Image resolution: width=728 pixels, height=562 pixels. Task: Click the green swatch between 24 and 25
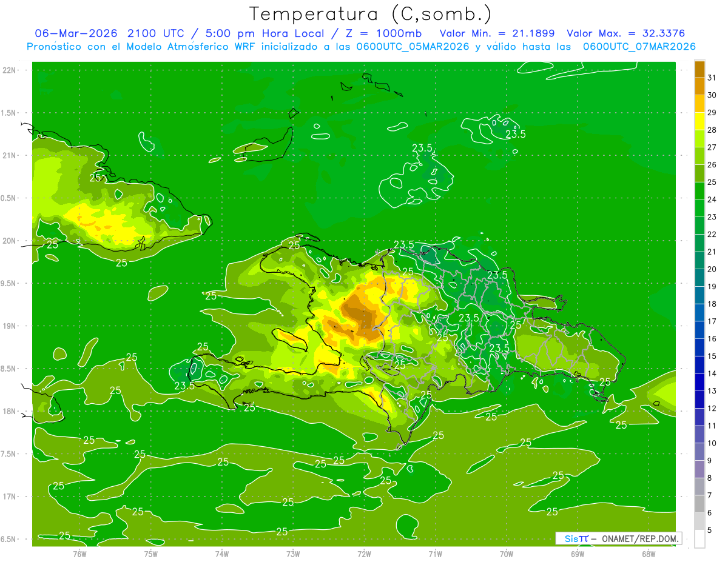[699, 191]
